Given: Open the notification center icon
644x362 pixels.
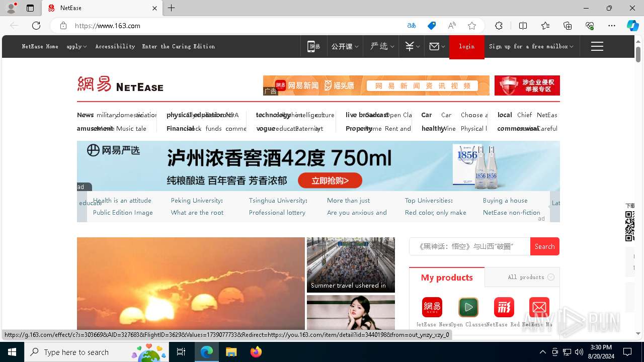Looking at the screenshot, I should point(627,352).
